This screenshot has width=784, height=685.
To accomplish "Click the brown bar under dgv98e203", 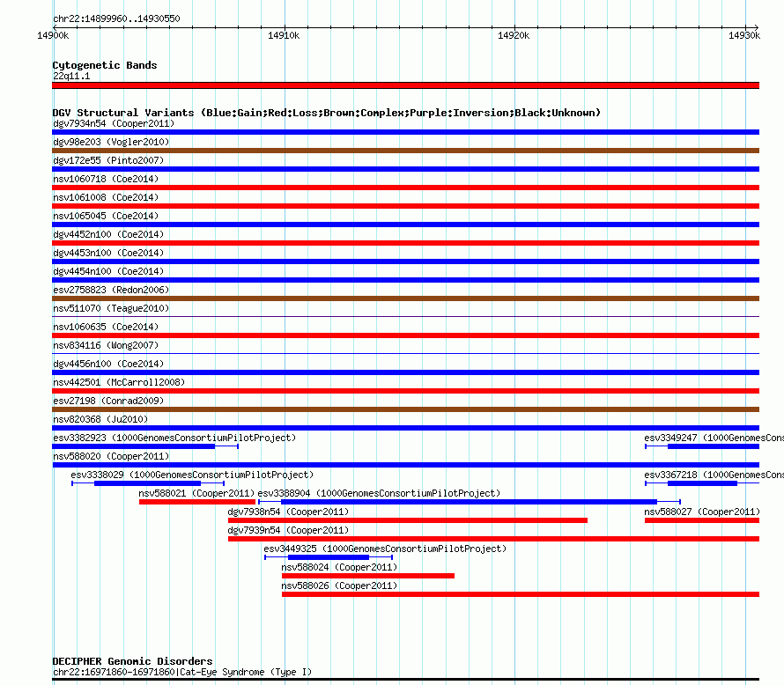I will click(x=405, y=151).
